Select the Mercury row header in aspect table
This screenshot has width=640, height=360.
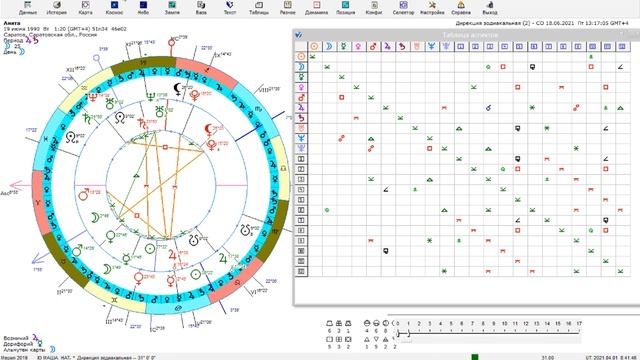301,77
